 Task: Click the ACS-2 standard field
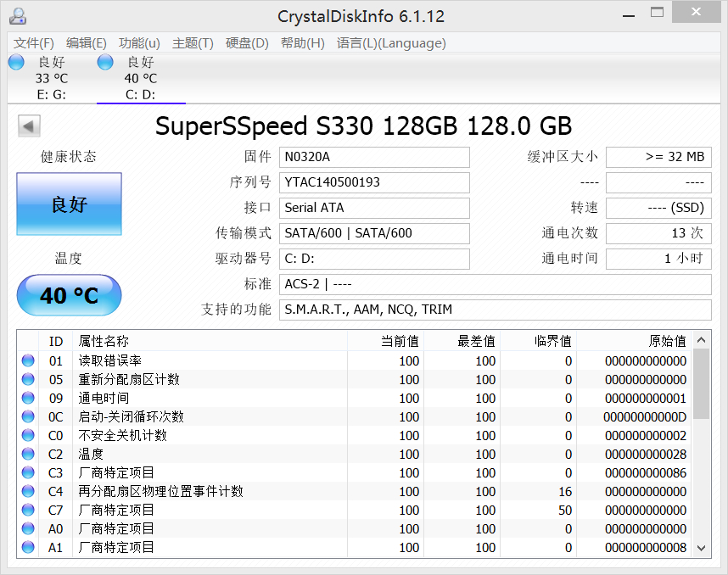pyautogui.click(x=495, y=284)
